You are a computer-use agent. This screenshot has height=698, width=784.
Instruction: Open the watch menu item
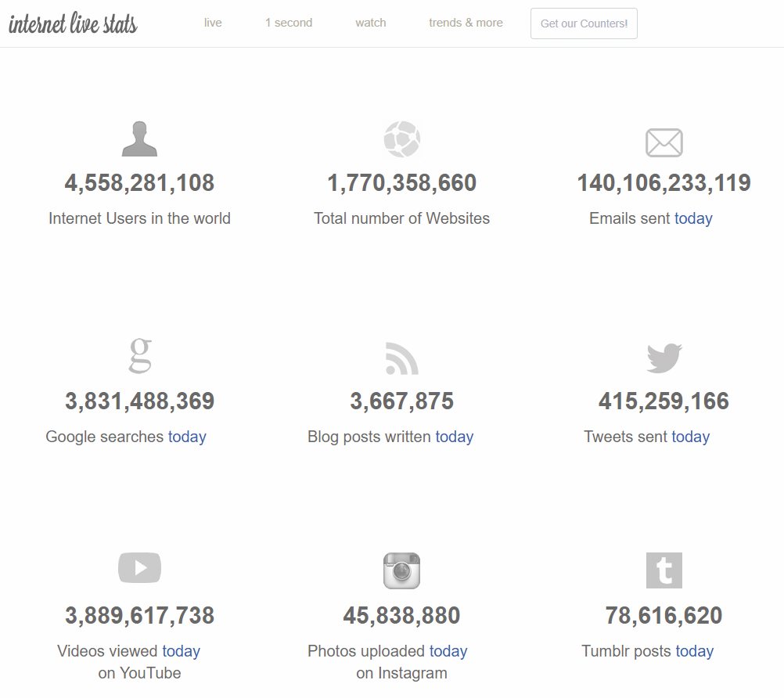point(371,23)
